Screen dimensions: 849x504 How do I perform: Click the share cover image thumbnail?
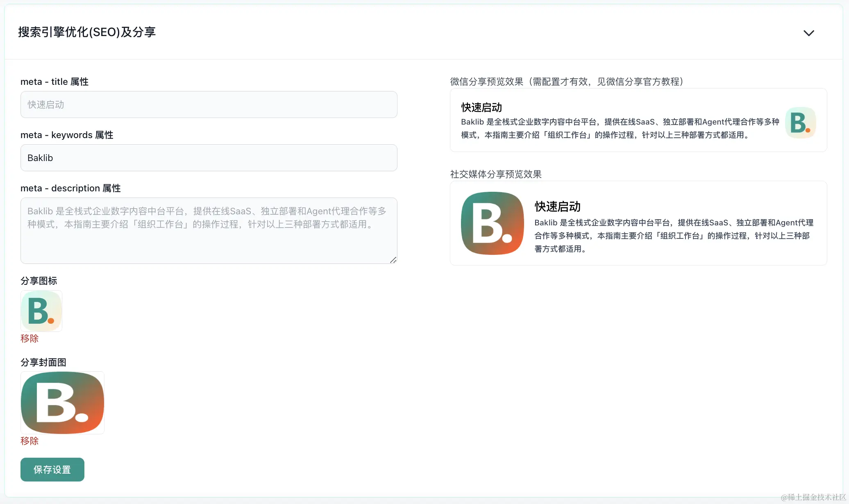click(x=62, y=402)
